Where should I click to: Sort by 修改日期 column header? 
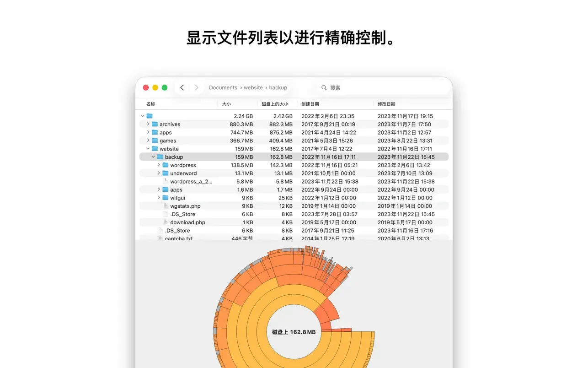[x=386, y=104]
